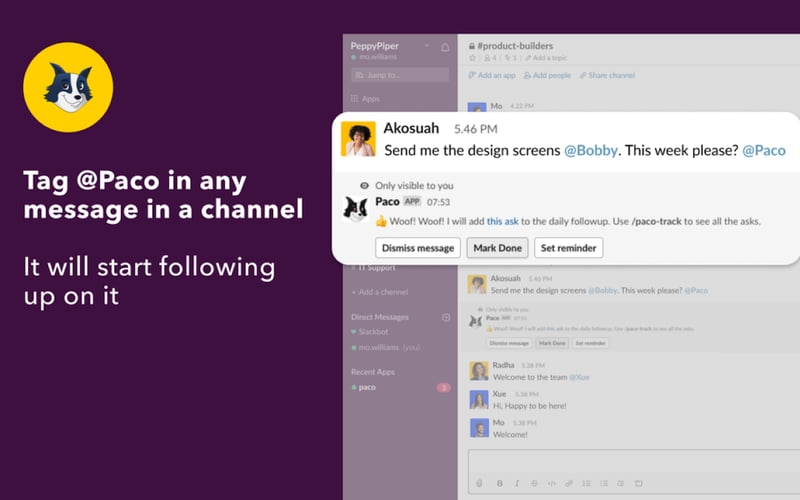Click Set reminder in dimmed channel message

click(590, 343)
